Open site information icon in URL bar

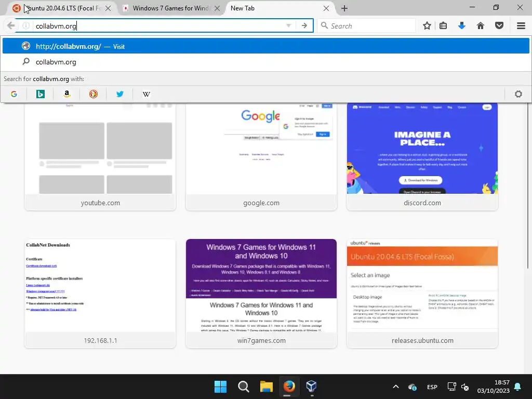(x=26, y=25)
